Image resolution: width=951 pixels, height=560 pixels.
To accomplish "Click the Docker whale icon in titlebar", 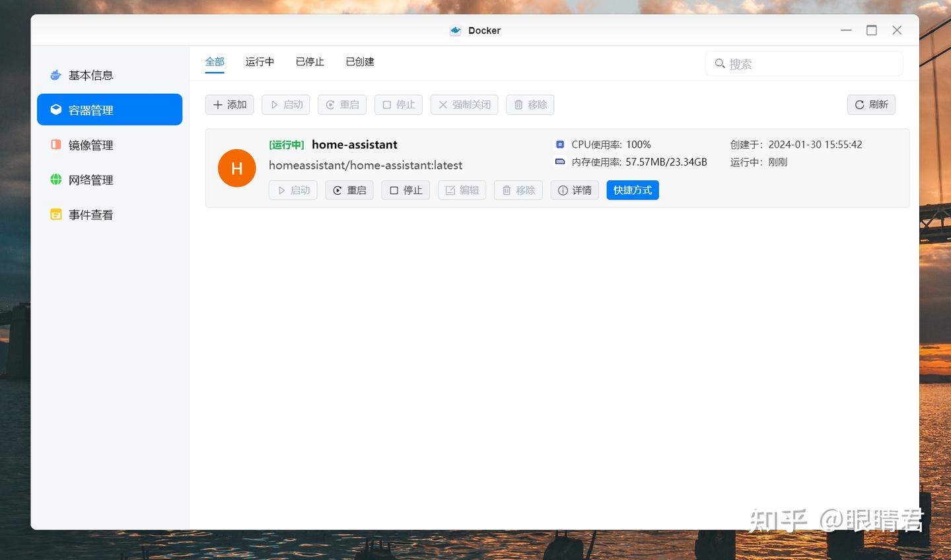I will tap(455, 30).
